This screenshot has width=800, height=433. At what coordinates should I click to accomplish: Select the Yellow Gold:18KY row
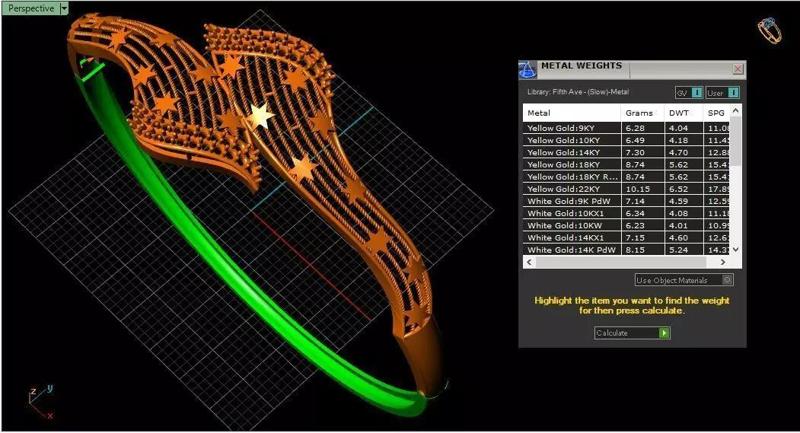tap(627, 165)
